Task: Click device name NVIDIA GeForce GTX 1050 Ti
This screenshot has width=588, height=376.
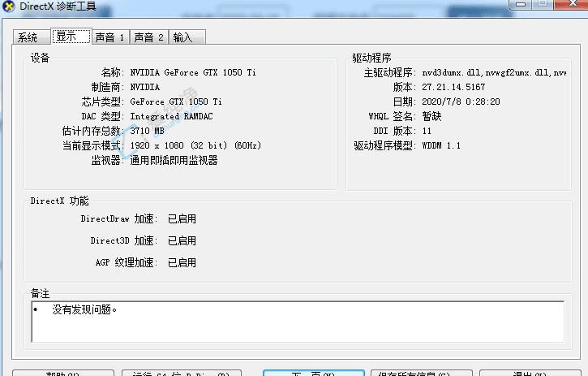Action: 193,72
